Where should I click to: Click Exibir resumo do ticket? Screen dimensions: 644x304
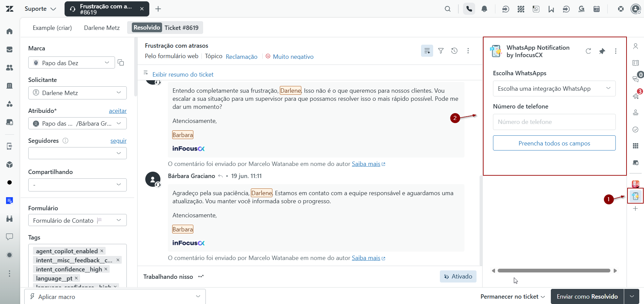point(183,75)
